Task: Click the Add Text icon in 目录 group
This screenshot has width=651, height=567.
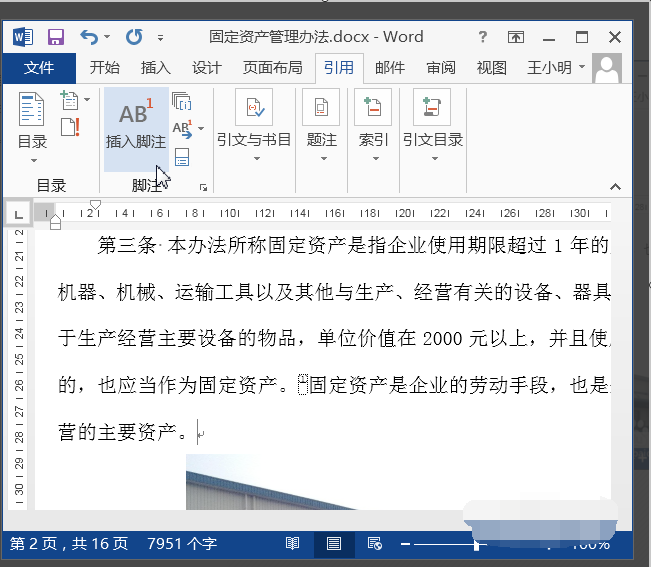Action: 69,100
